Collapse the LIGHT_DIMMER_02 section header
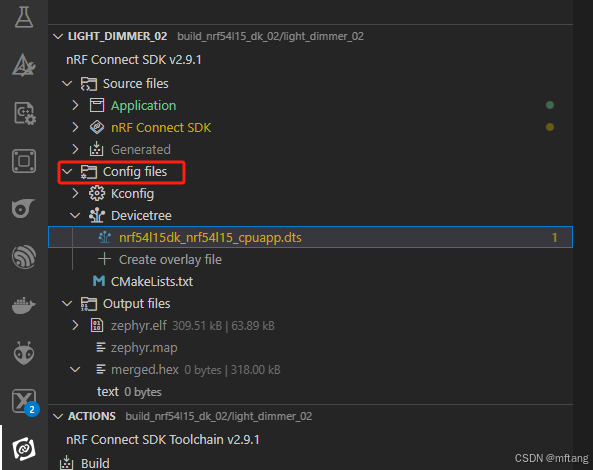 58,36
